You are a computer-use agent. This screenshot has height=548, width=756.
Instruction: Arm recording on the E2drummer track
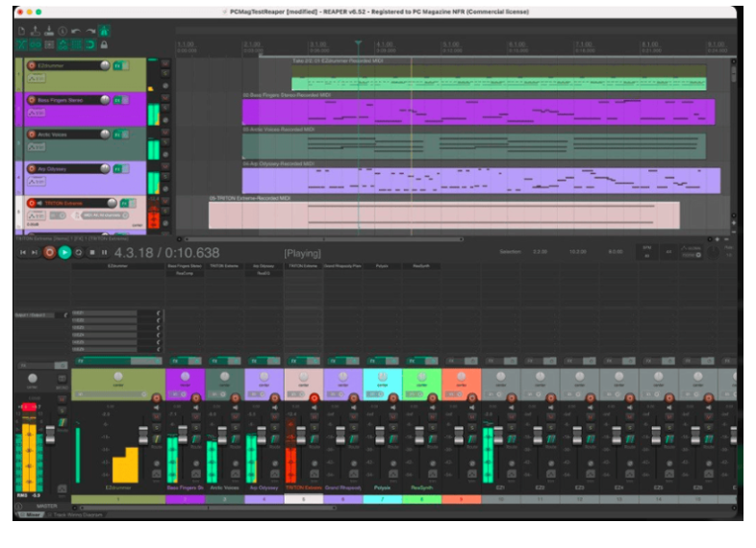(x=31, y=65)
